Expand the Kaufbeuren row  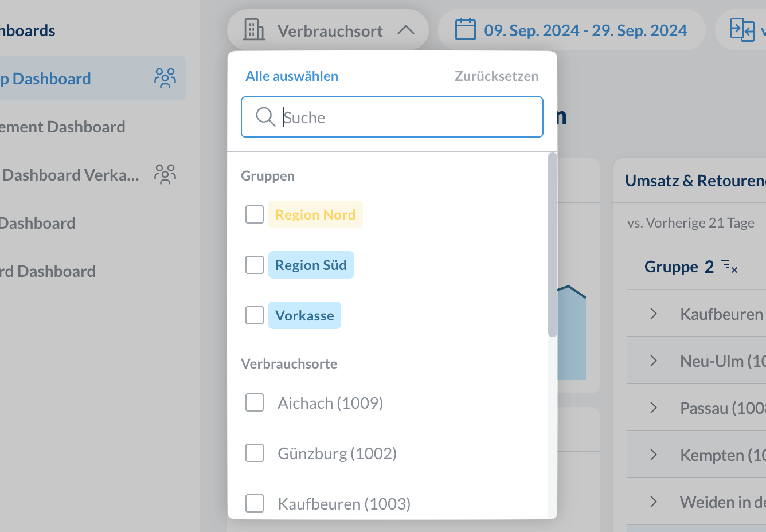[654, 314]
